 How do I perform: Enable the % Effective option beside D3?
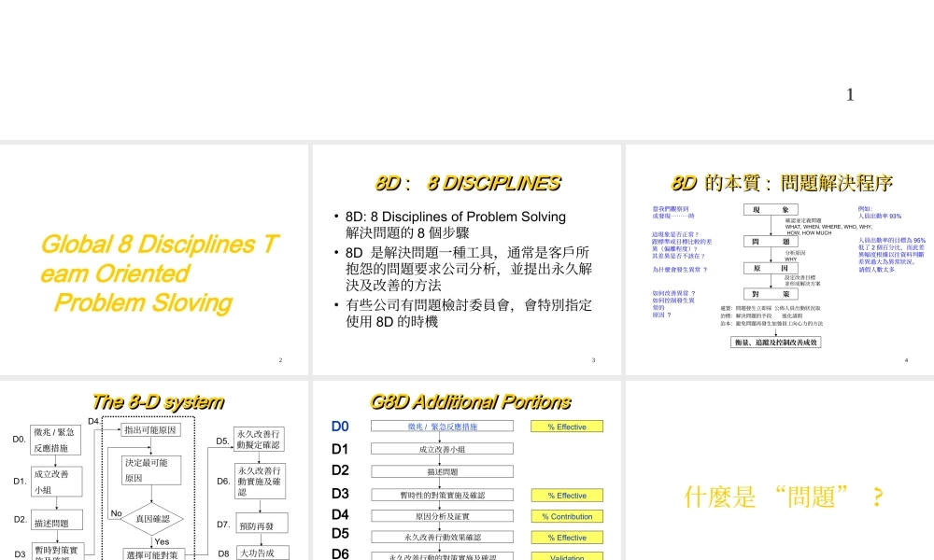tap(567, 496)
